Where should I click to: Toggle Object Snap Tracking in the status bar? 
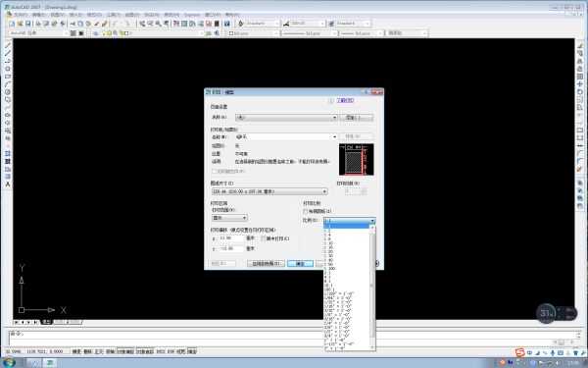coord(145,352)
